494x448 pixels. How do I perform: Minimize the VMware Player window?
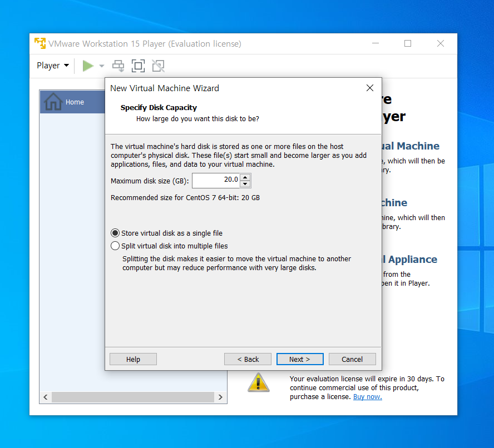tap(376, 43)
